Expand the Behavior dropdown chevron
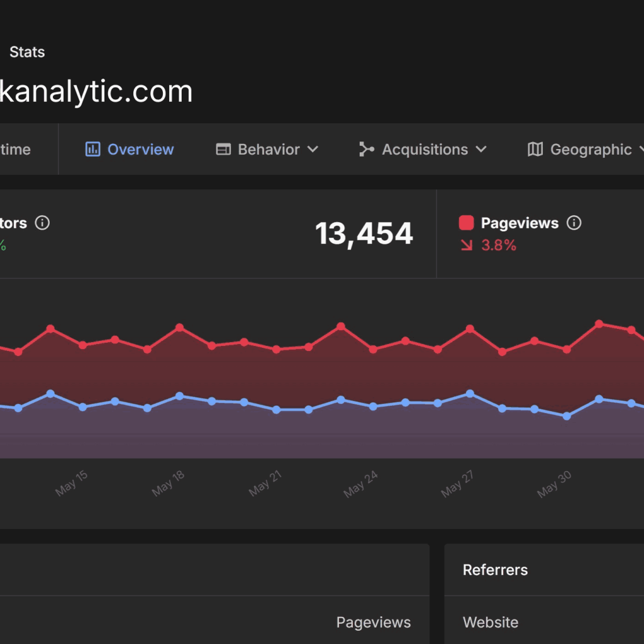 [313, 150]
